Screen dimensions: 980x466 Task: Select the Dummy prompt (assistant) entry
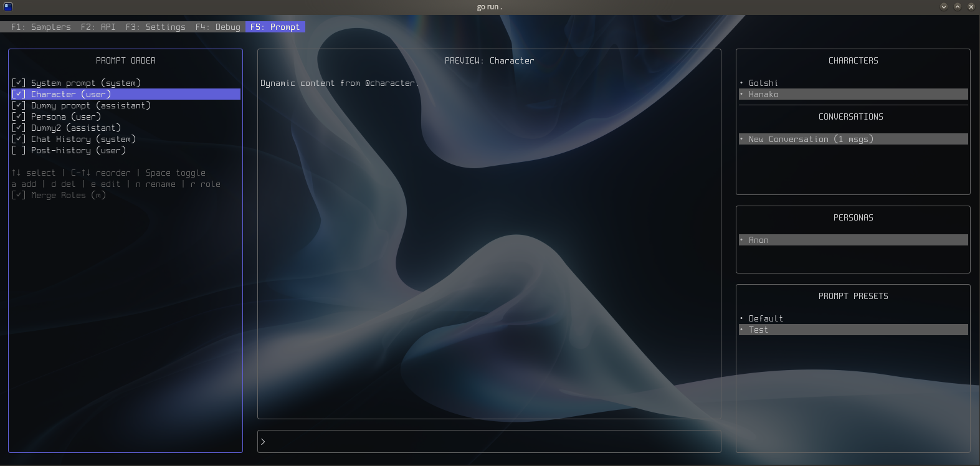pos(126,105)
